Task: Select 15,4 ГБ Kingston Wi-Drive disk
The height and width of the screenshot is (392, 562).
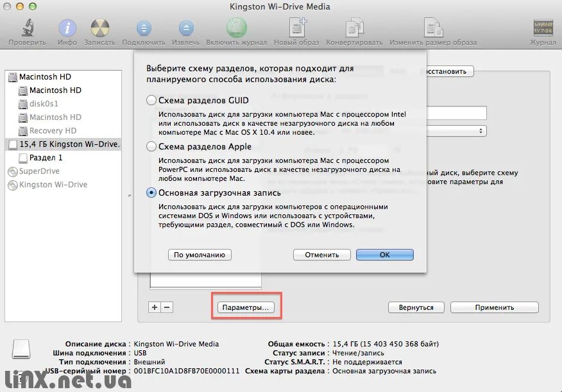Action: click(x=63, y=144)
